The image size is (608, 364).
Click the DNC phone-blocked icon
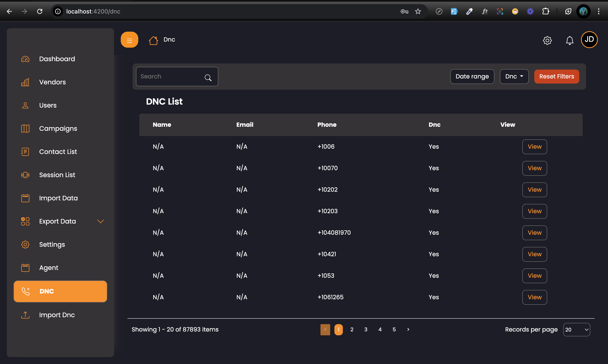pyautogui.click(x=26, y=291)
